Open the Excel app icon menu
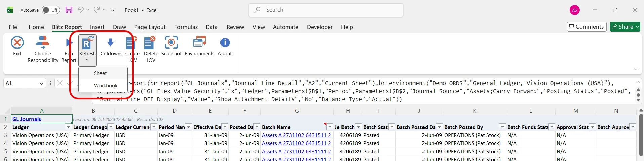644x161 pixels. pyautogui.click(x=10, y=10)
